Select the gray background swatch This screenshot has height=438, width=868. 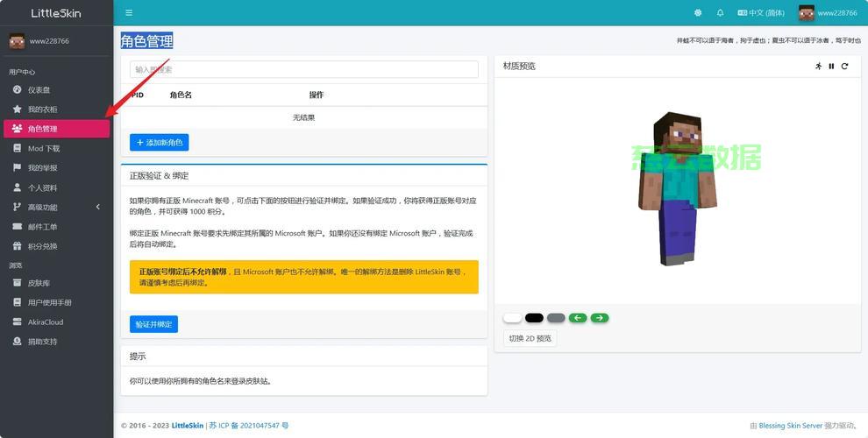tap(556, 318)
